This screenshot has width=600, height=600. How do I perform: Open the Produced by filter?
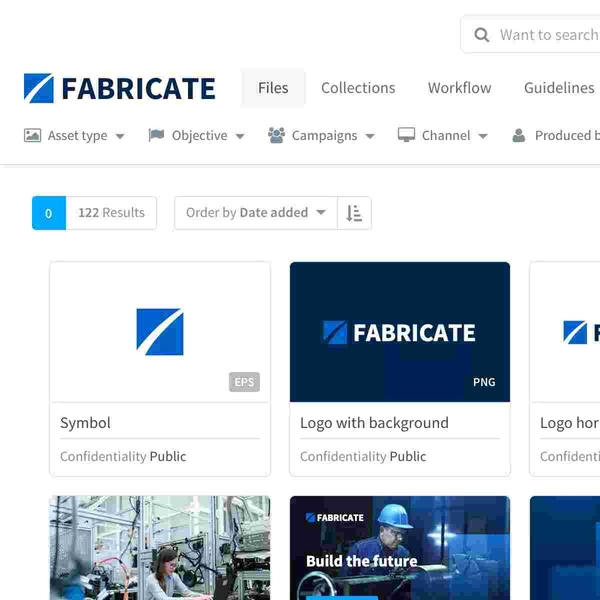(x=556, y=135)
